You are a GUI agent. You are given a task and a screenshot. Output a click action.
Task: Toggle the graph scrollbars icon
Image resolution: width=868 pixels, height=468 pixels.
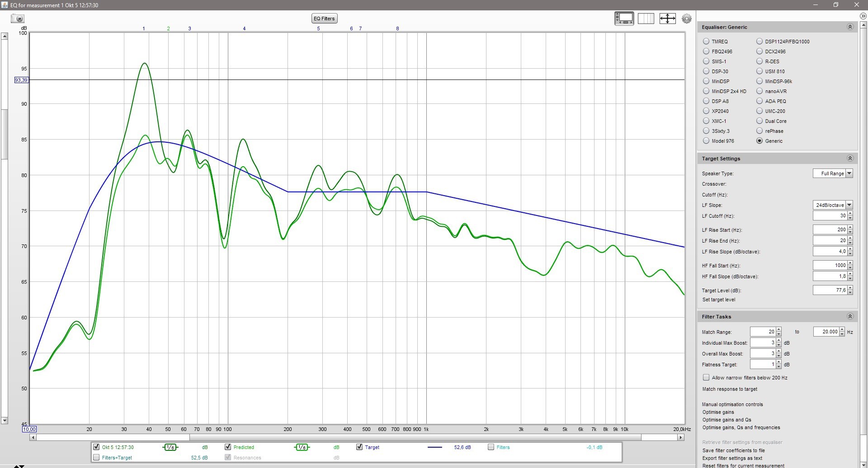(624, 19)
